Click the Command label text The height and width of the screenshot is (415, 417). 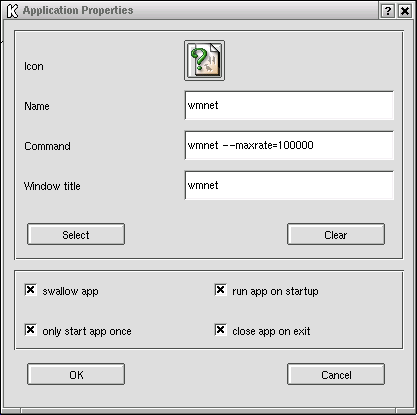[x=47, y=146]
